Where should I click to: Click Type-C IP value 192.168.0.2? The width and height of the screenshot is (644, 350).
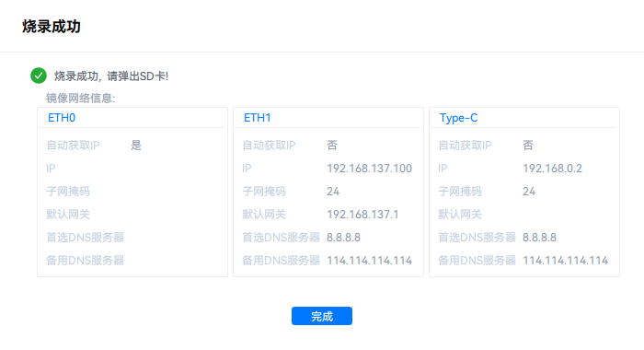coord(552,169)
